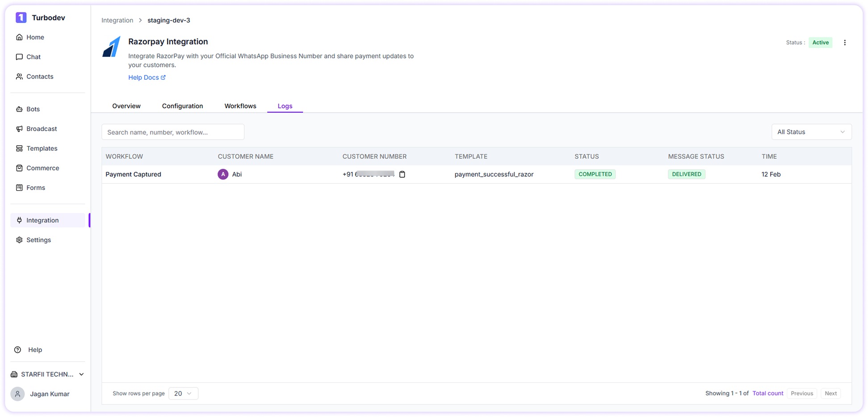Click Abi's avatar in the log row

[x=223, y=174]
